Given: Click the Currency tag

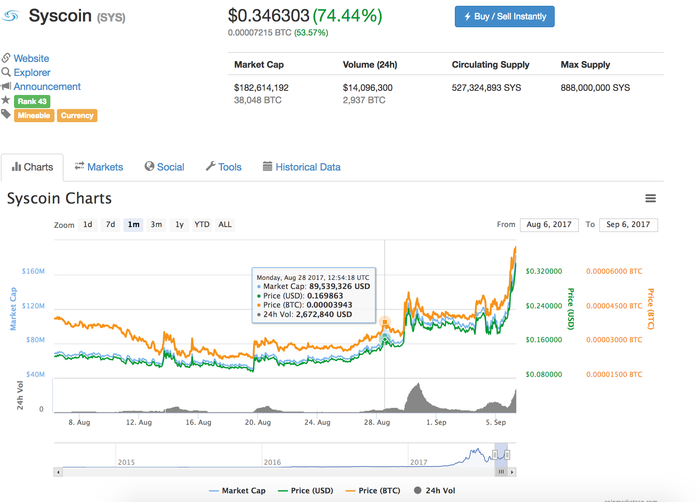Looking at the screenshot, I should coord(77,115).
